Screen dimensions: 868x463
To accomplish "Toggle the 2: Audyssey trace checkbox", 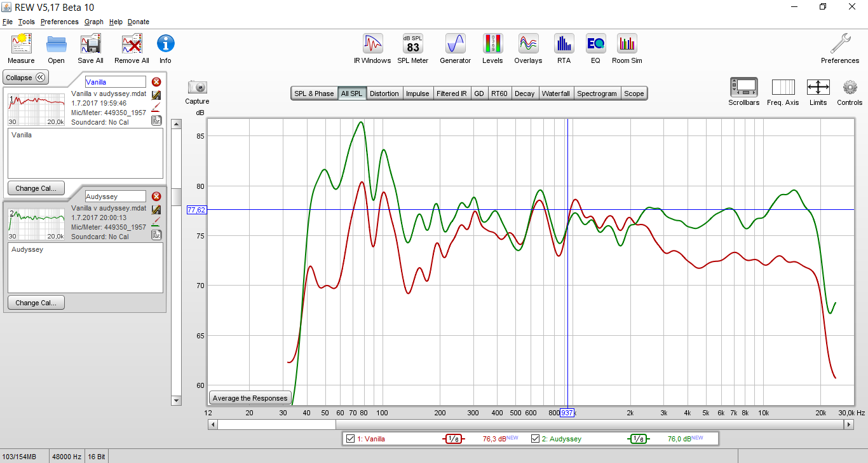I will coord(535,439).
